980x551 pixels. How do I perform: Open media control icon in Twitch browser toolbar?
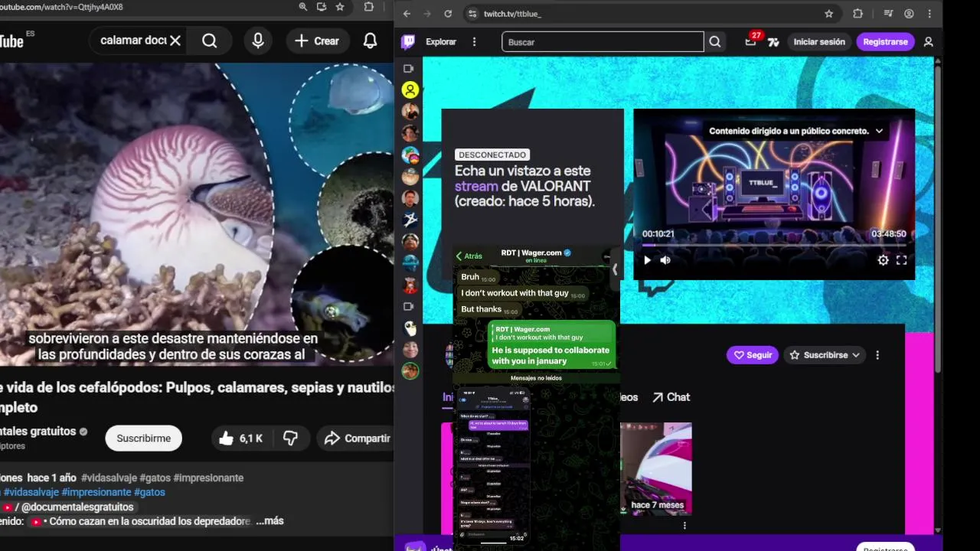pyautogui.click(x=888, y=14)
